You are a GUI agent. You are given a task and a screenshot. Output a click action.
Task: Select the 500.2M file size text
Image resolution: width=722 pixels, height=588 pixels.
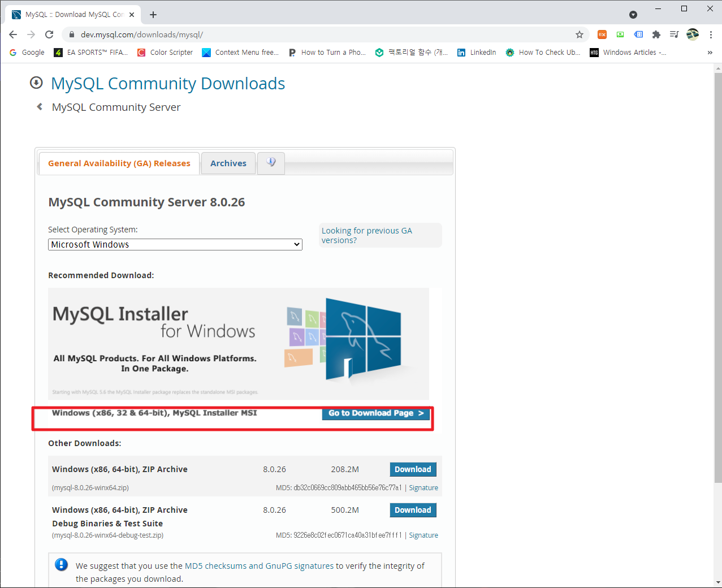(x=345, y=510)
